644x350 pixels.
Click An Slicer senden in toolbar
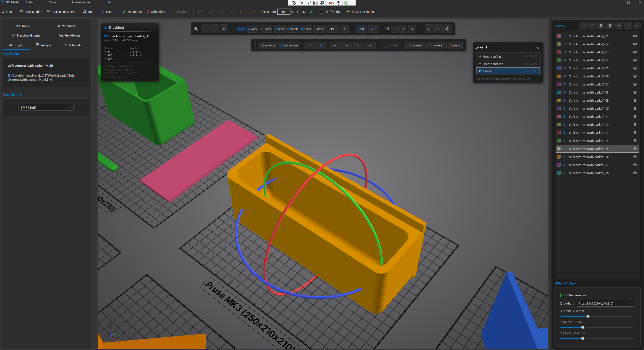(x=360, y=12)
